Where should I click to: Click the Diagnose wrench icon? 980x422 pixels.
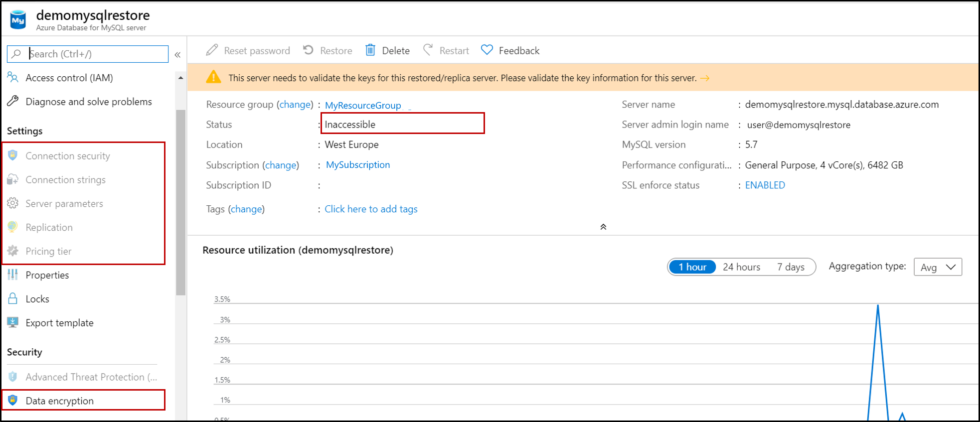(12, 101)
